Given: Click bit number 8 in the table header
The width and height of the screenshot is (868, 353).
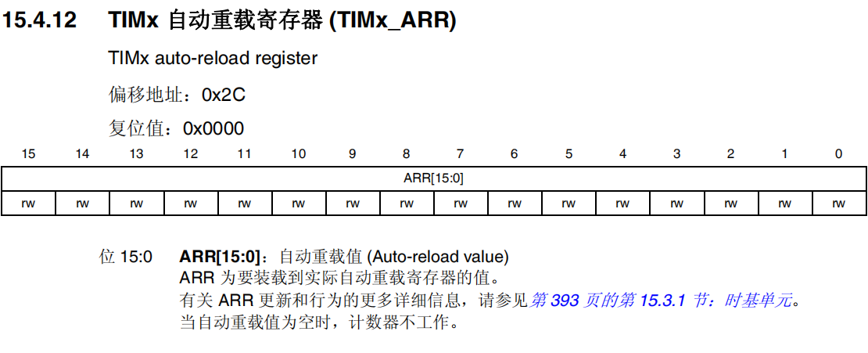Looking at the screenshot, I should click(407, 154).
